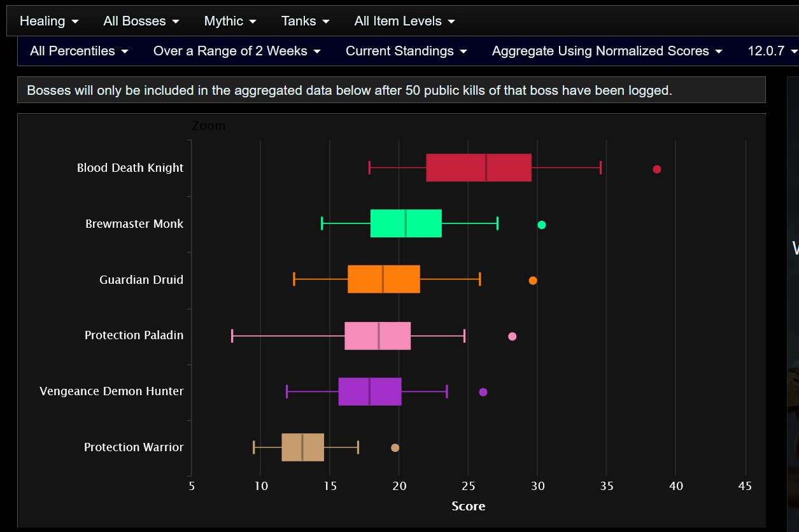Open the Healing metric dropdown
The image size is (799, 532).
coord(49,21)
